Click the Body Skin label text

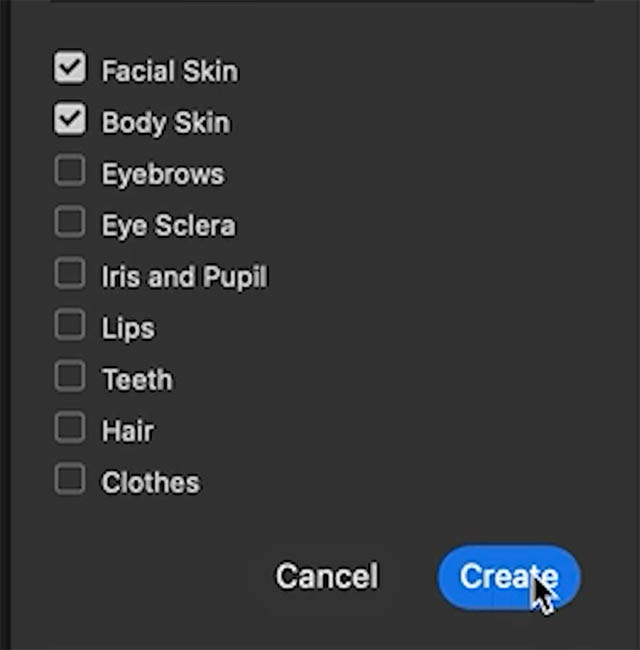166,123
